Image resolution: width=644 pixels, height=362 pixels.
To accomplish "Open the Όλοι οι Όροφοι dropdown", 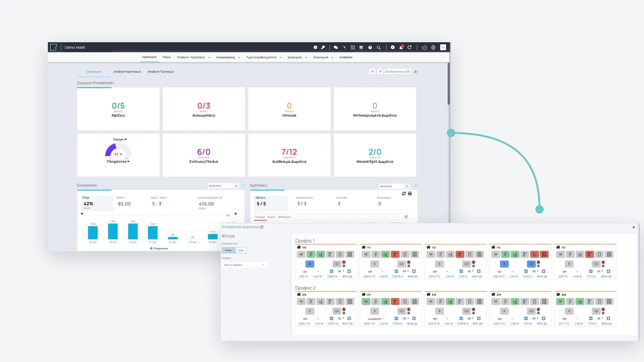I will (244, 265).
